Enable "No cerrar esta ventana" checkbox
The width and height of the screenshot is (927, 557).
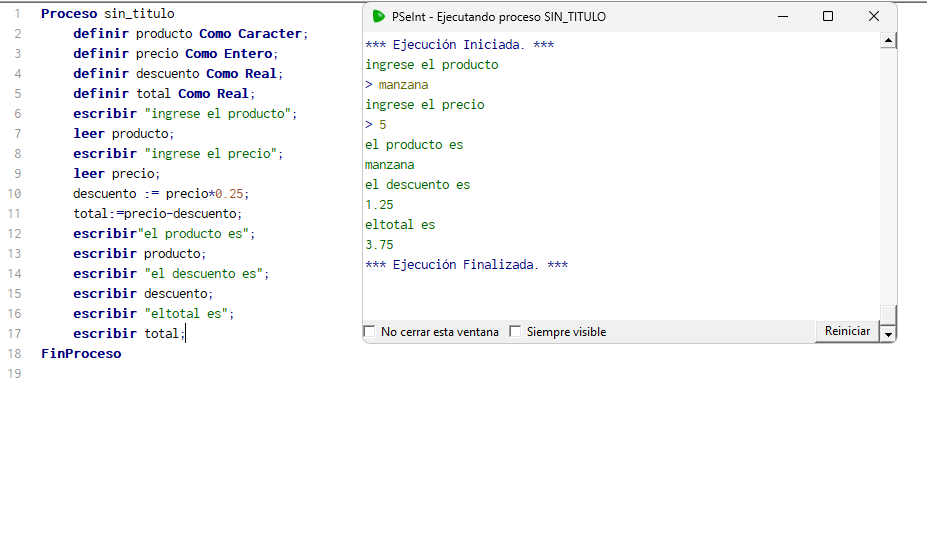coord(370,332)
